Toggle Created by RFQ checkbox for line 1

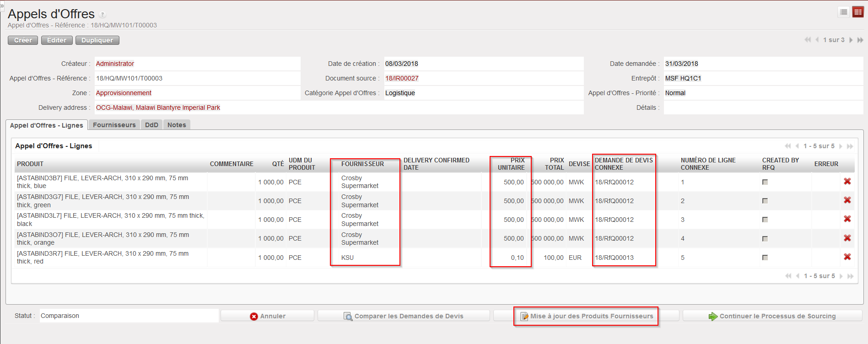[x=765, y=182]
